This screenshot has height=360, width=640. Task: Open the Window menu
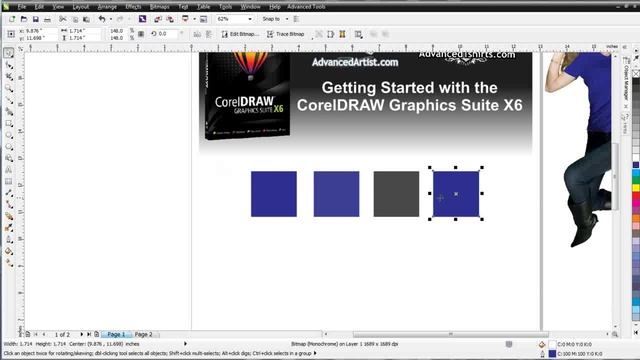(250, 7)
